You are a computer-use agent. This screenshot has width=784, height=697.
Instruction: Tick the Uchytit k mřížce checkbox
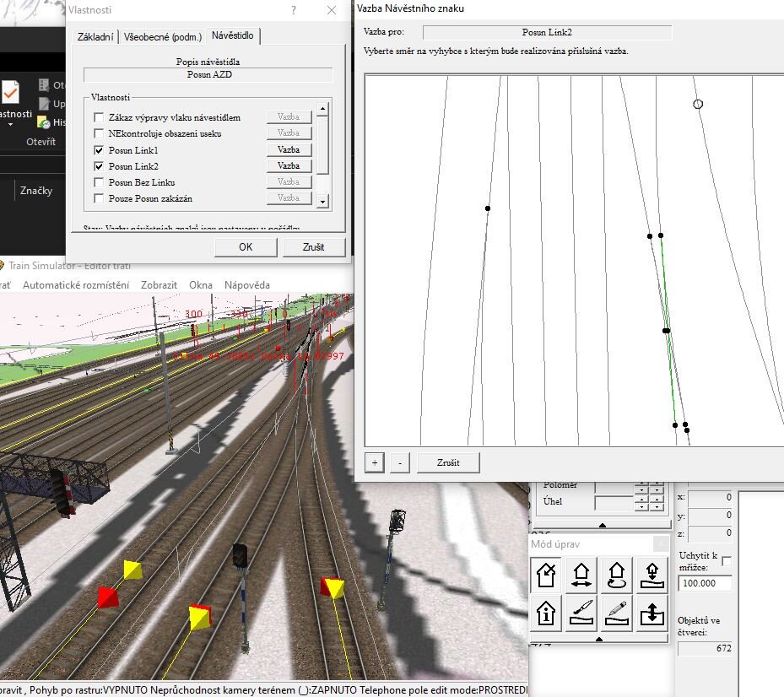click(726, 561)
